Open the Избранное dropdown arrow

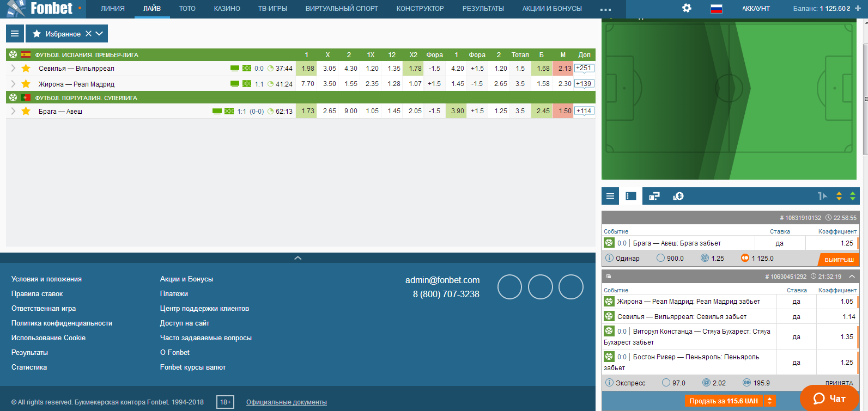pyautogui.click(x=99, y=34)
